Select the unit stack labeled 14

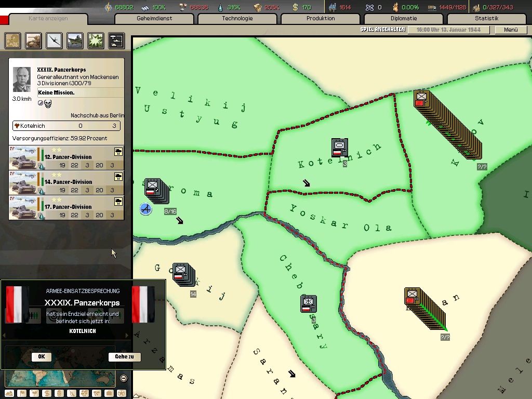[183, 274]
